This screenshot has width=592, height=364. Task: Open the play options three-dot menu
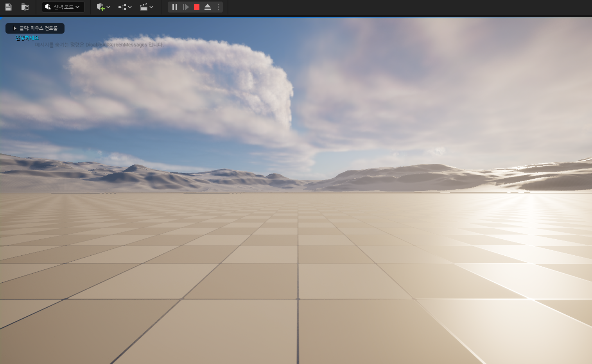pyautogui.click(x=219, y=7)
